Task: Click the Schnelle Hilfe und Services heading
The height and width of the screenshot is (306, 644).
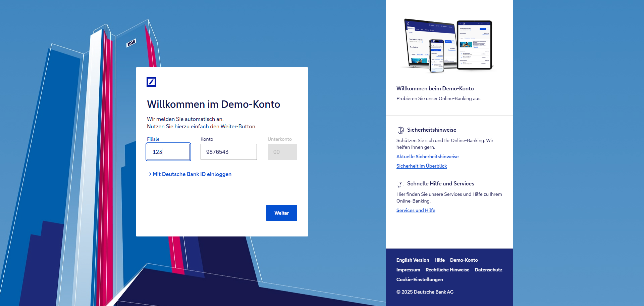Action: click(440, 184)
